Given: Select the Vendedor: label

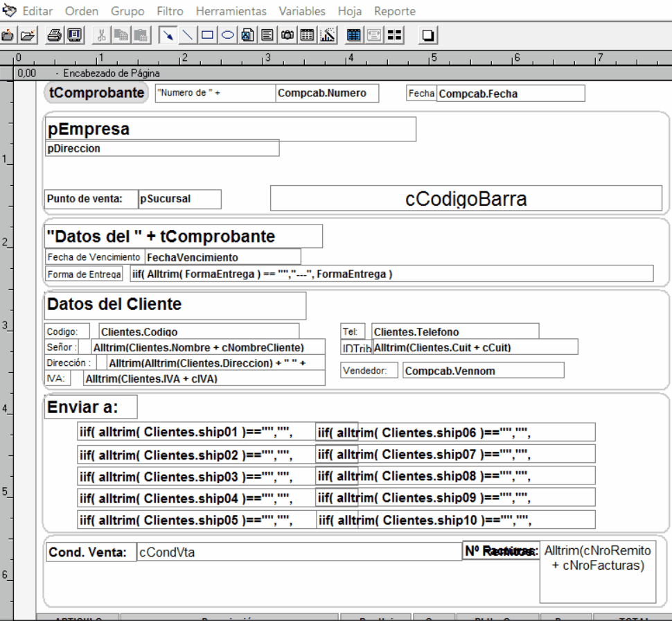Looking at the screenshot, I should (369, 371).
